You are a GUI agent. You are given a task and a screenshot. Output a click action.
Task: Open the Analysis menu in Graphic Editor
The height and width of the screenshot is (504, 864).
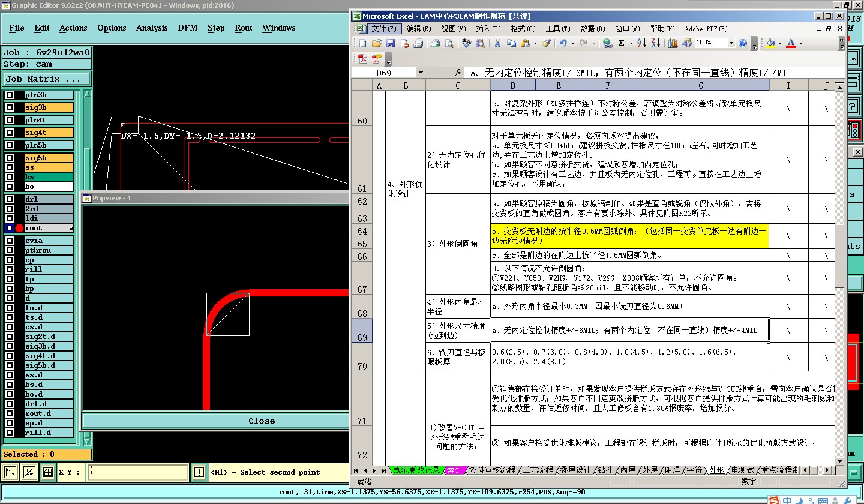(152, 28)
